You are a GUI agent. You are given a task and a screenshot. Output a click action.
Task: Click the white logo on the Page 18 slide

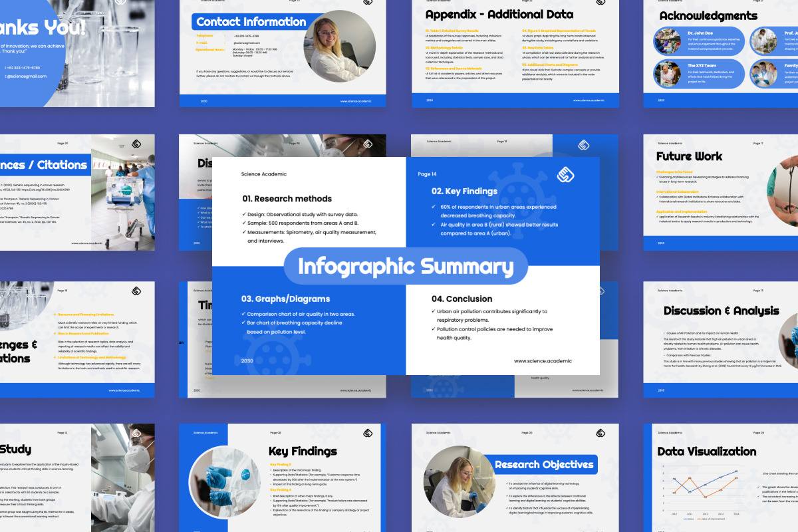(583, 145)
